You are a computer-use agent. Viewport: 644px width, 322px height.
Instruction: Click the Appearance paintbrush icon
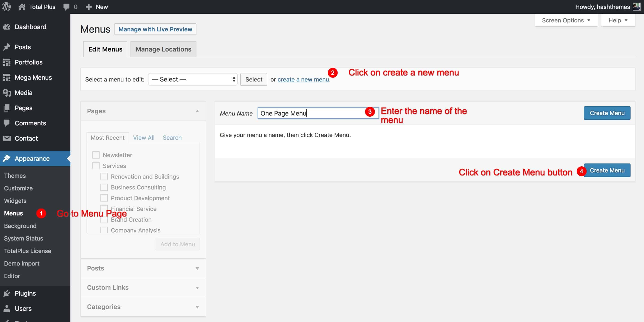[x=7, y=159]
